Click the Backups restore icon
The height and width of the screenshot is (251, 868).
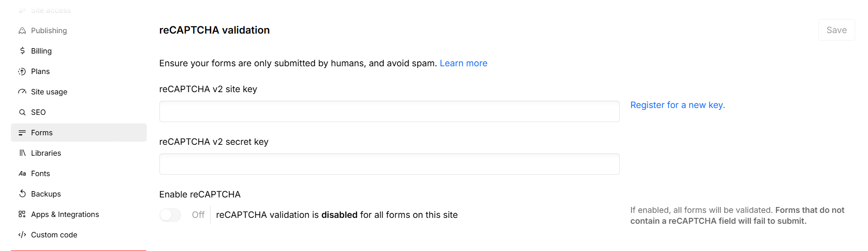[22, 194]
